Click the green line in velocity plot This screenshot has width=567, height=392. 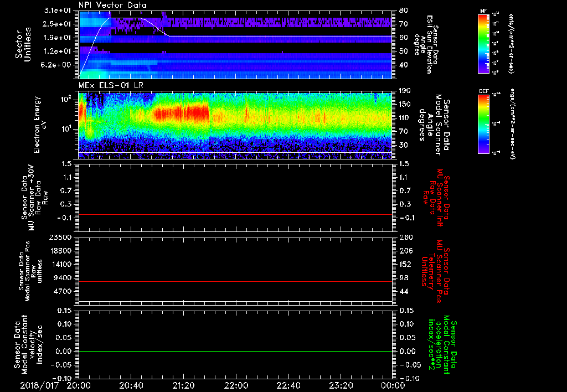[x=235, y=351]
